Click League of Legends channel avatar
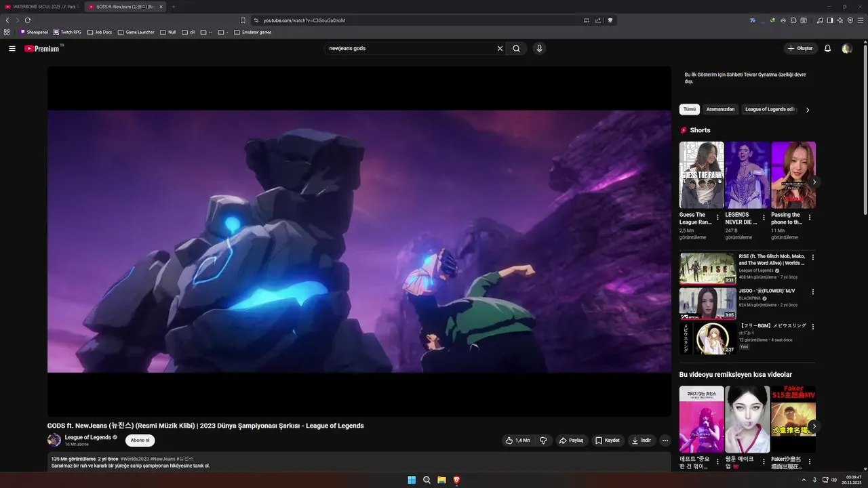 [54, 440]
